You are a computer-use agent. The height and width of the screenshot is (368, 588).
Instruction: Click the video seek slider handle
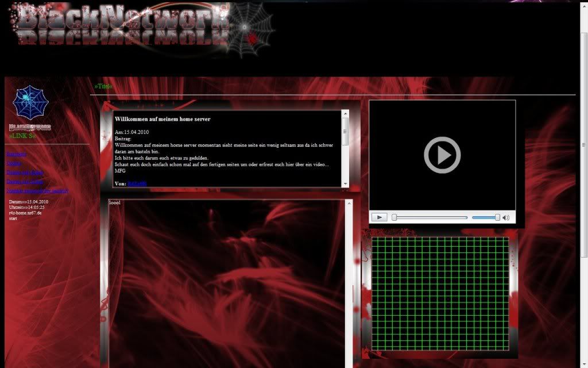point(394,217)
